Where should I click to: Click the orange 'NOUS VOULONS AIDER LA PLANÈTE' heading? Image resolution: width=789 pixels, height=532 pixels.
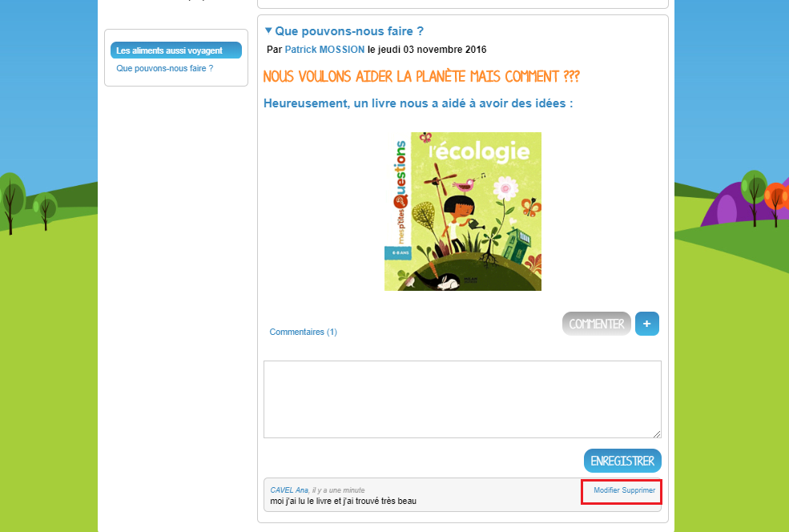click(x=421, y=76)
